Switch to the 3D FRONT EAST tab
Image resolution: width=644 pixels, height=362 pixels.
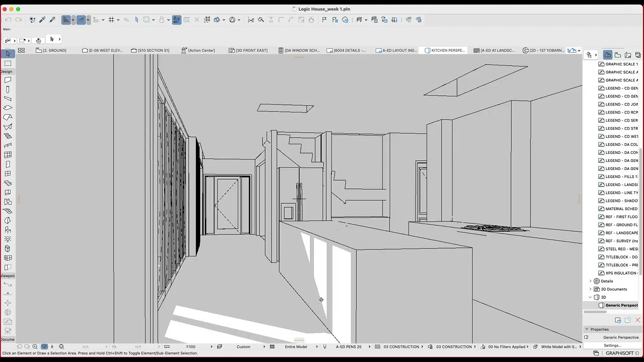(x=248, y=50)
